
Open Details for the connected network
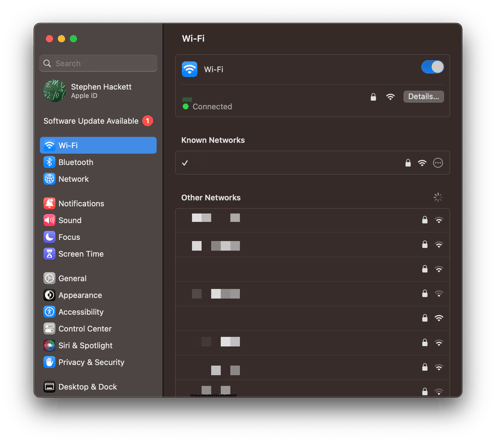423,97
